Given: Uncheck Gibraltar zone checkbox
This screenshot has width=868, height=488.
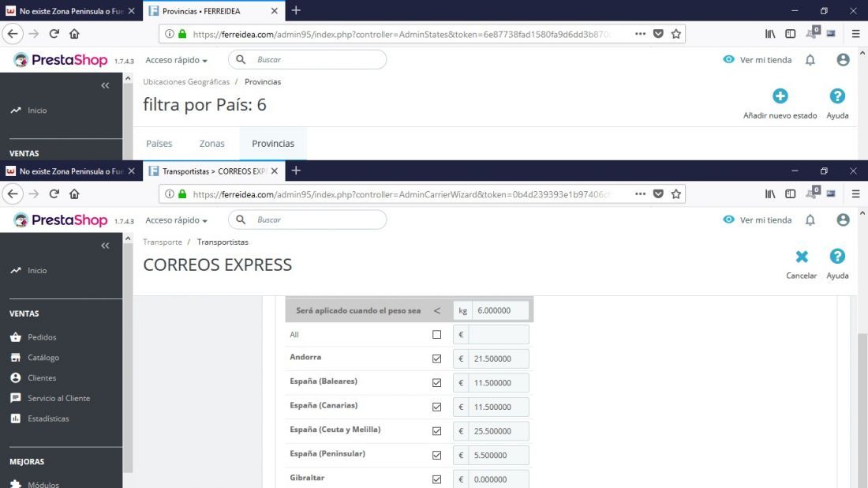Looking at the screenshot, I should coord(437,479).
